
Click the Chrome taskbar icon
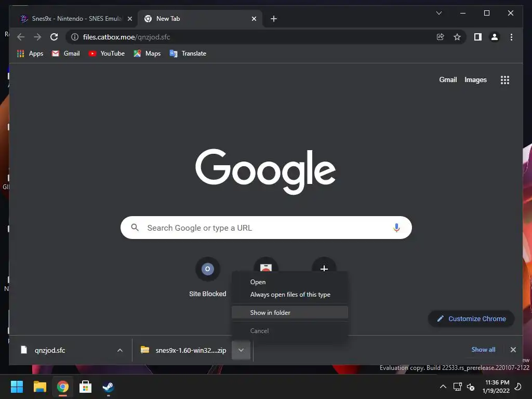[x=62, y=387]
